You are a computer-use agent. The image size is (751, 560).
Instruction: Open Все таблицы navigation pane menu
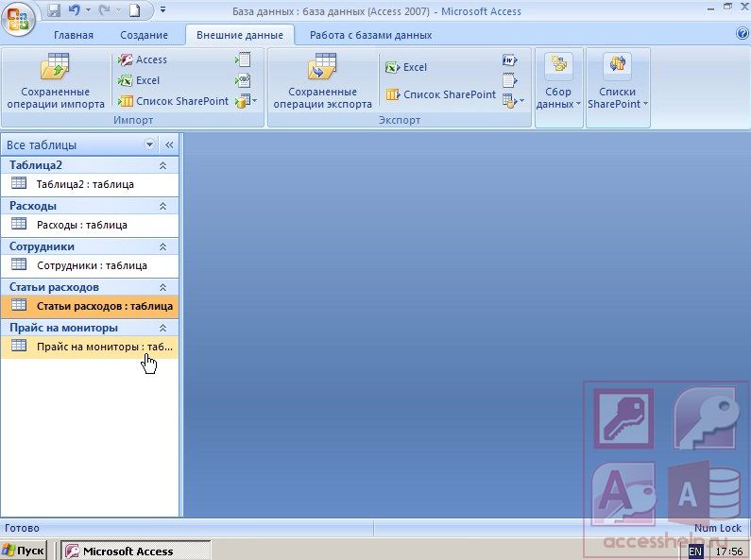click(x=149, y=144)
